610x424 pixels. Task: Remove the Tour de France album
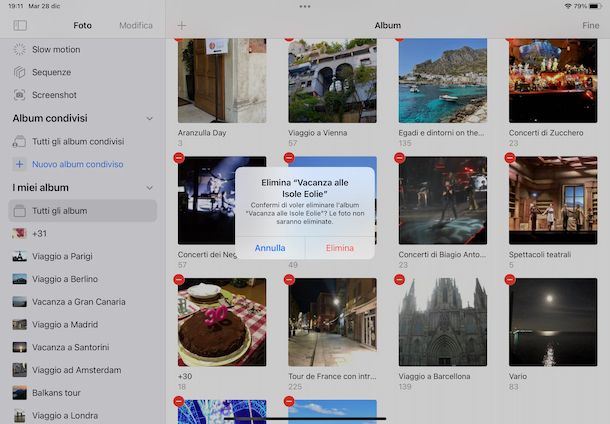click(289, 280)
